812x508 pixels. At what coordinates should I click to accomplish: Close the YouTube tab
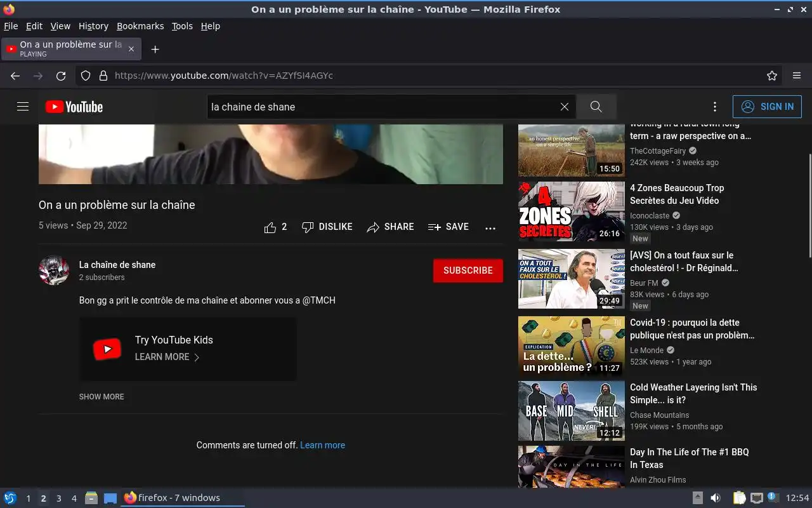click(x=131, y=49)
